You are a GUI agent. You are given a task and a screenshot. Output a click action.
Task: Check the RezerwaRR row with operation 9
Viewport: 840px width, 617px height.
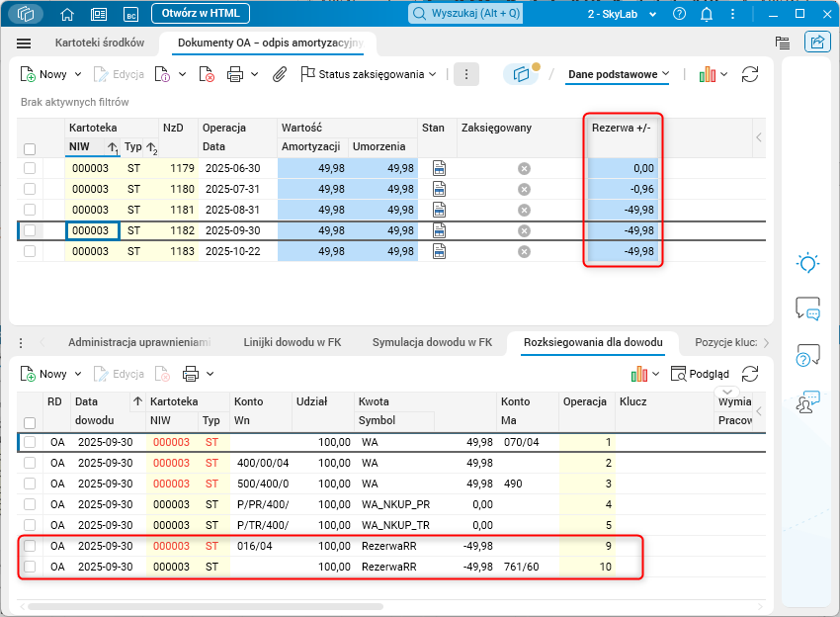(30, 546)
